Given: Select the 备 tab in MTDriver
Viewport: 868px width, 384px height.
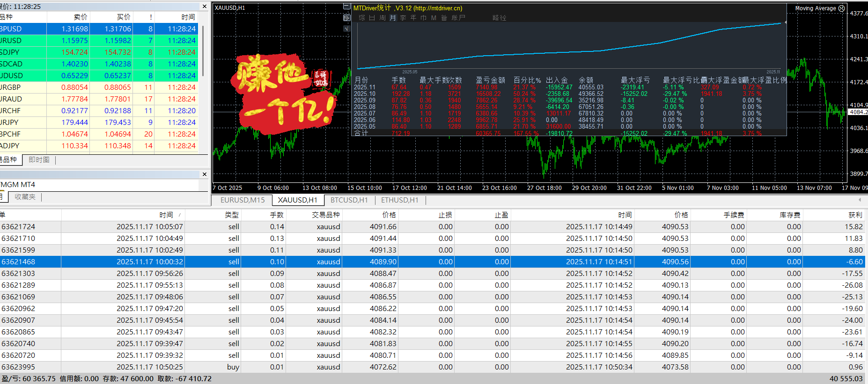Looking at the screenshot, I should point(444,18).
